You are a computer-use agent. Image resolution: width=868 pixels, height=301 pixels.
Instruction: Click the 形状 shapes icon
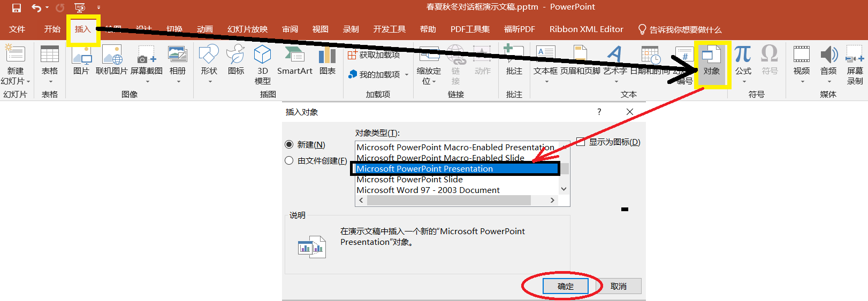tap(209, 55)
